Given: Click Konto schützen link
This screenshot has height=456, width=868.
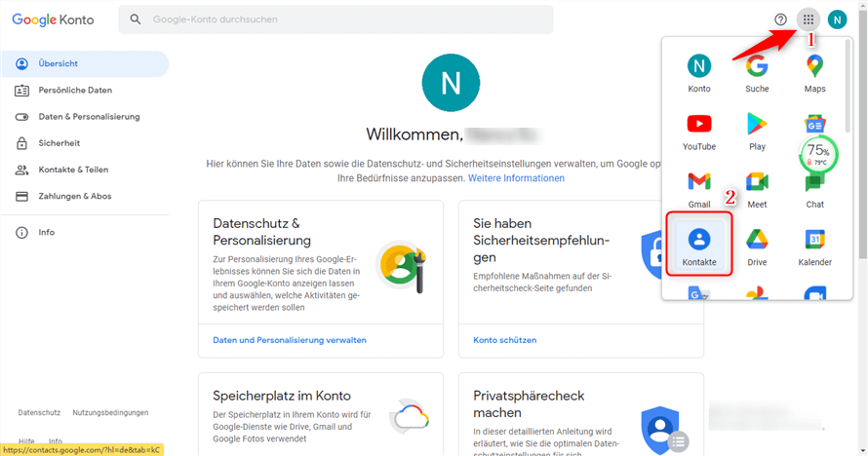Looking at the screenshot, I should click(505, 340).
